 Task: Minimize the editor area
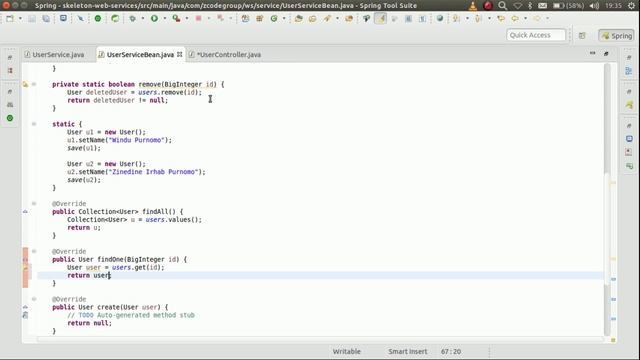pos(593,53)
